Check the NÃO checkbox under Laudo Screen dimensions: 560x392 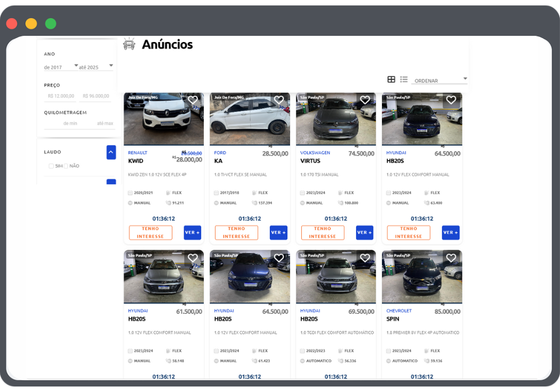66,166
